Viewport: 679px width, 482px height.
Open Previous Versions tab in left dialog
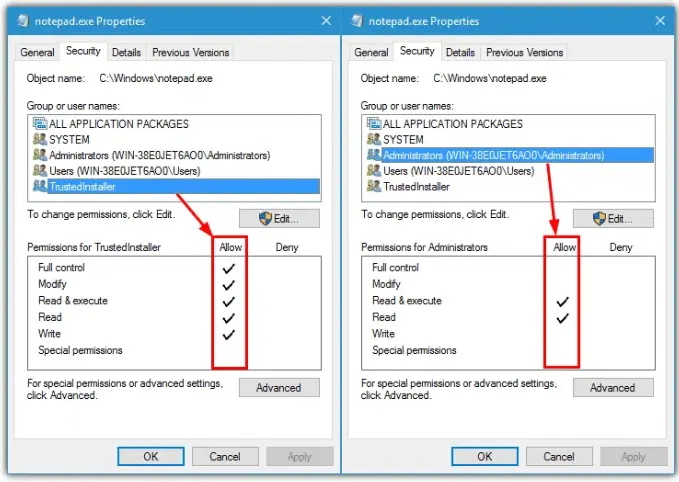click(191, 52)
